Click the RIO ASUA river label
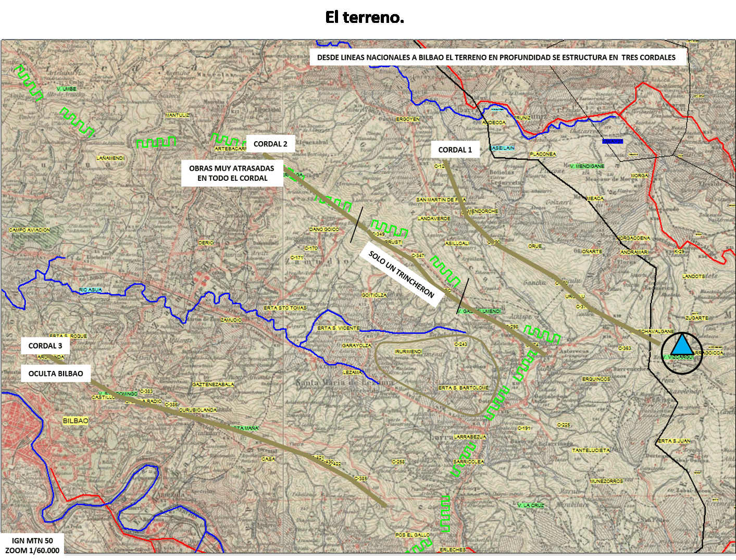The height and width of the screenshot is (560, 736). (x=91, y=290)
